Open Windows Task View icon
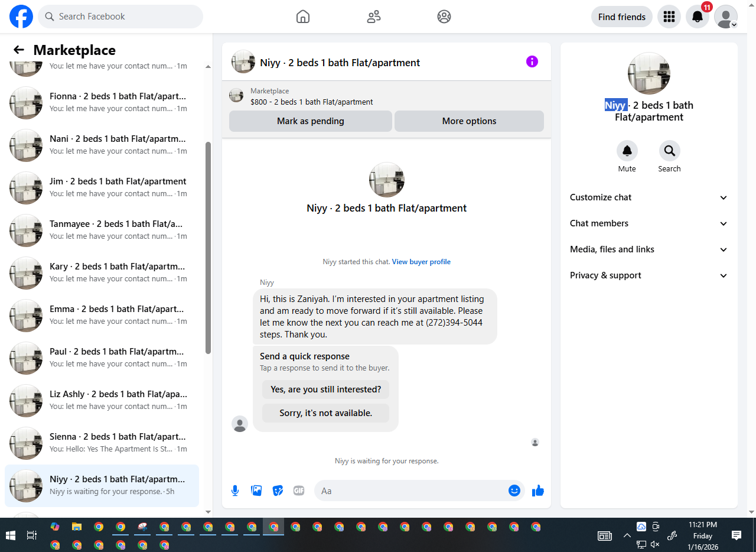Image resolution: width=756 pixels, height=552 pixels. click(x=32, y=535)
